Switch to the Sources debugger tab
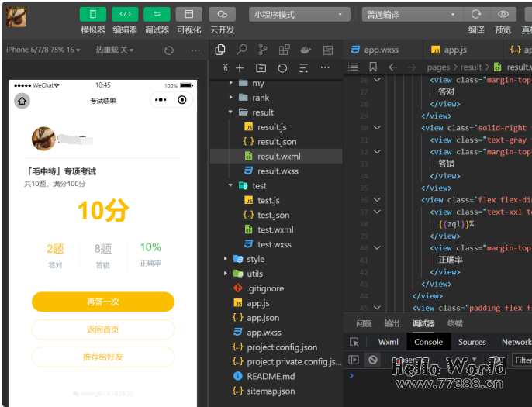The image size is (532, 407). (x=472, y=342)
